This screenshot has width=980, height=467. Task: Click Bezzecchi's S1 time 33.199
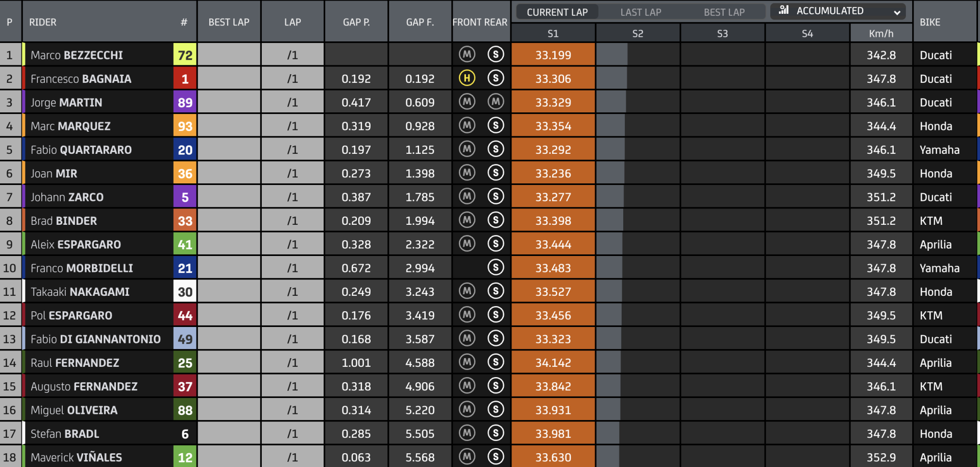(553, 55)
